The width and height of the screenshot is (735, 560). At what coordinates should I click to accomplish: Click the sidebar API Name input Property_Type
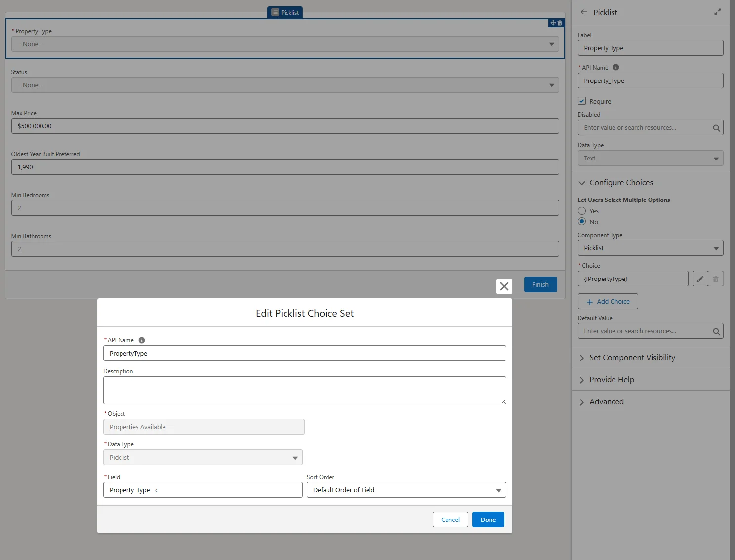tap(651, 80)
